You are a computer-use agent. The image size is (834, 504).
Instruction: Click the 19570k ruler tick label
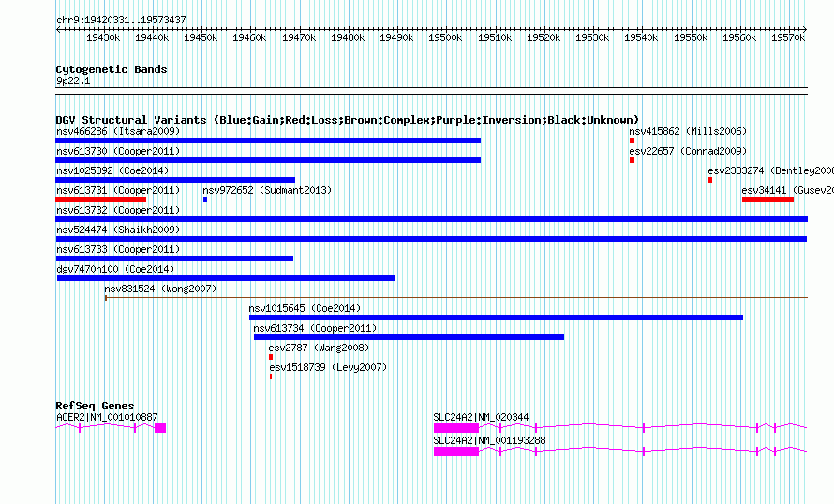point(788,37)
